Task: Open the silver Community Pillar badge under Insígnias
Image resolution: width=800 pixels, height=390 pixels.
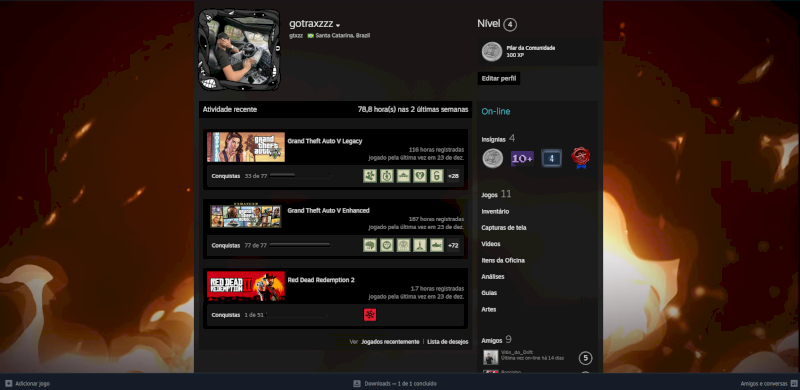Action: (492, 158)
